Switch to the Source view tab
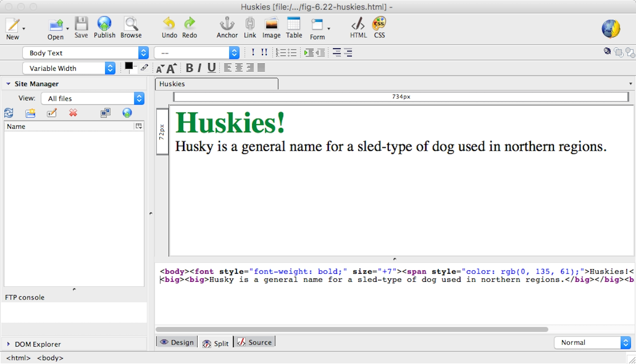636x364 pixels. click(x=255, y=342)
